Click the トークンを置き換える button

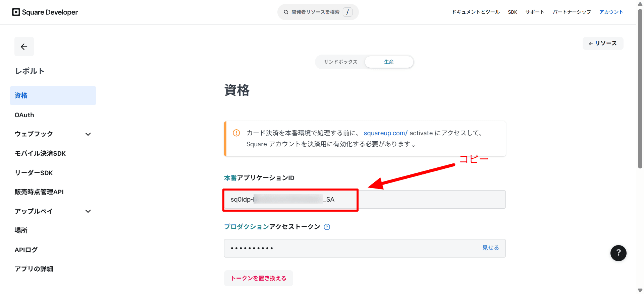click(x=259, y=278)
